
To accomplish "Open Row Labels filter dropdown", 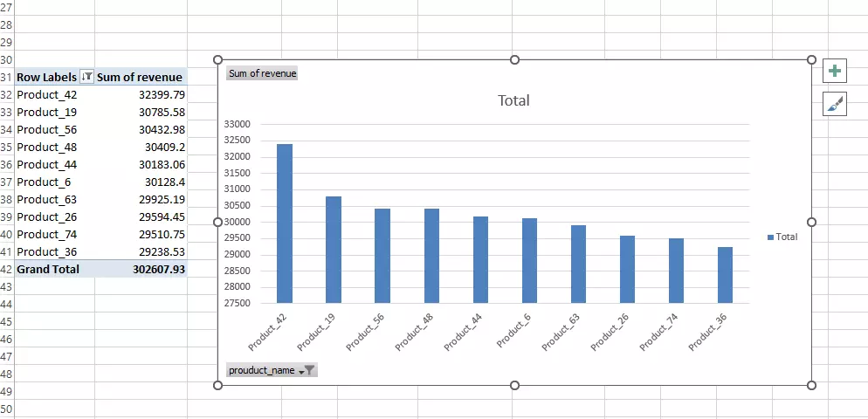I will coord(87,77).
